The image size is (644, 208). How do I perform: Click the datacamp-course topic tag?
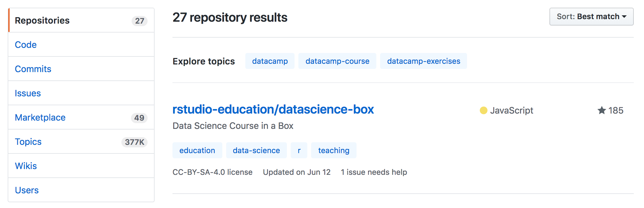click(337, 61)
